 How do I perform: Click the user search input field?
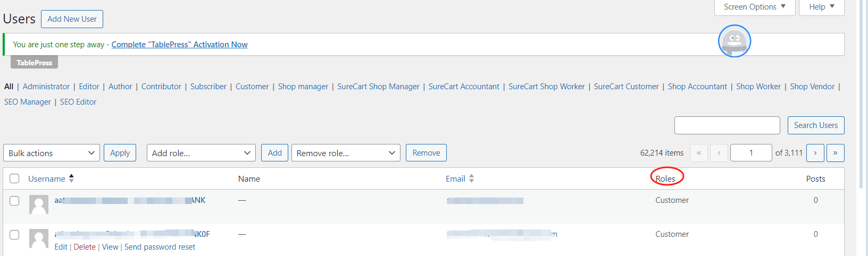tap(727, 125)
